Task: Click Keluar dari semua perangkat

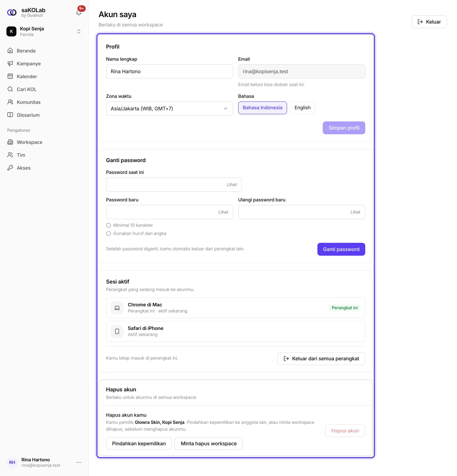Action: click(x=321, y=359)
